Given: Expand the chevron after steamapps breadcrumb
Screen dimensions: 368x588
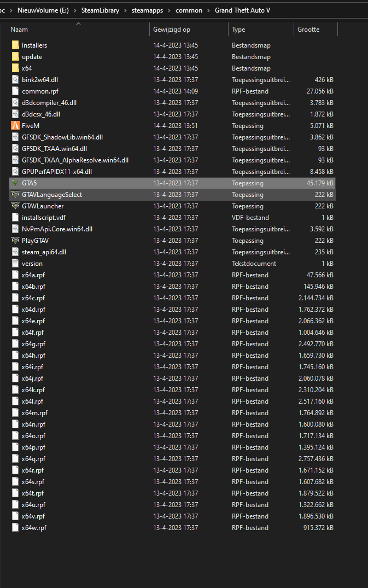Looking at the screenshot, I should [169, 10].
